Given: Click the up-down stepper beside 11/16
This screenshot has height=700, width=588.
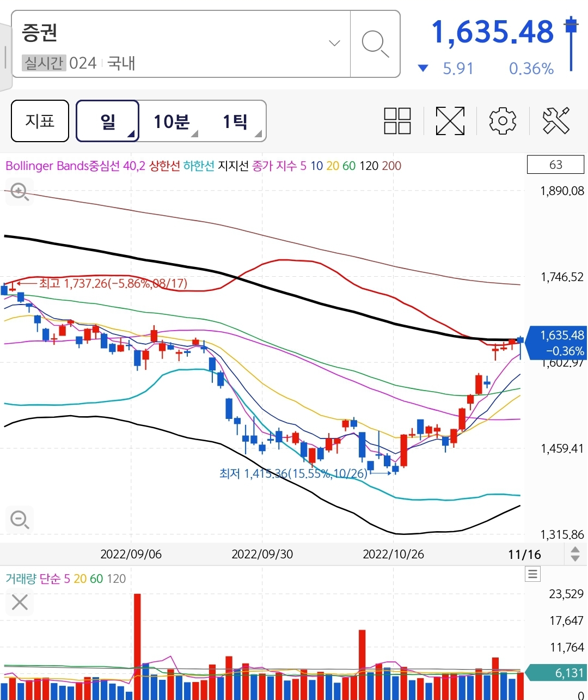Looking at the screenshot, I should point(575,555).
